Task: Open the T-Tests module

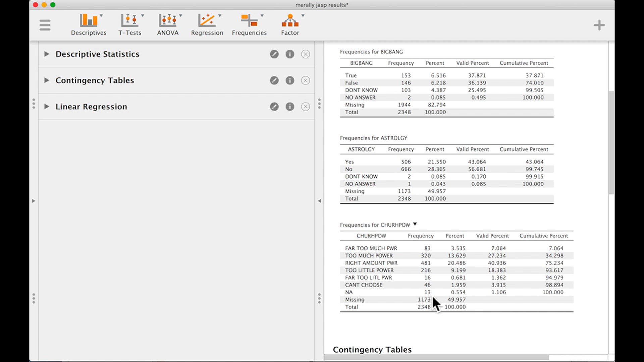Action: [x=130, y=25]
